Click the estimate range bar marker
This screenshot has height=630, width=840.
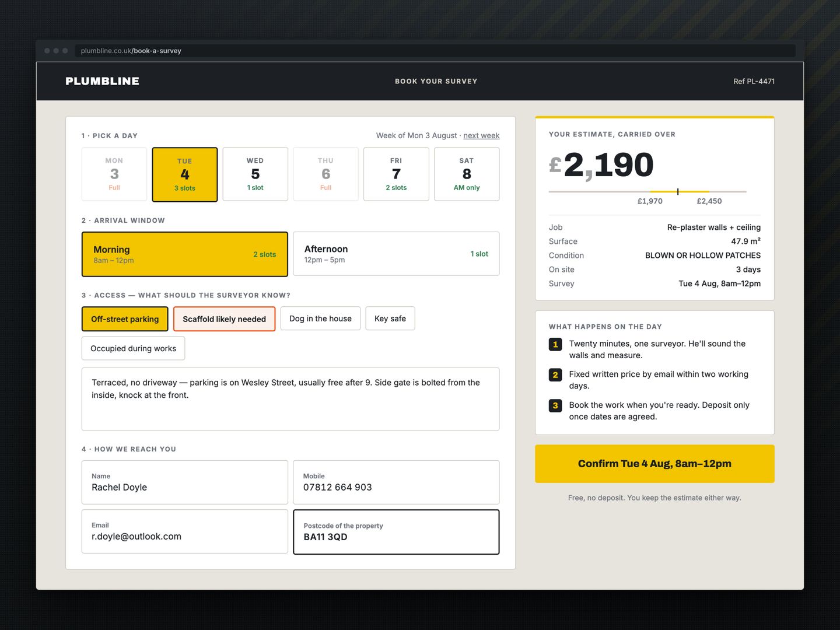tap(678, 191)
